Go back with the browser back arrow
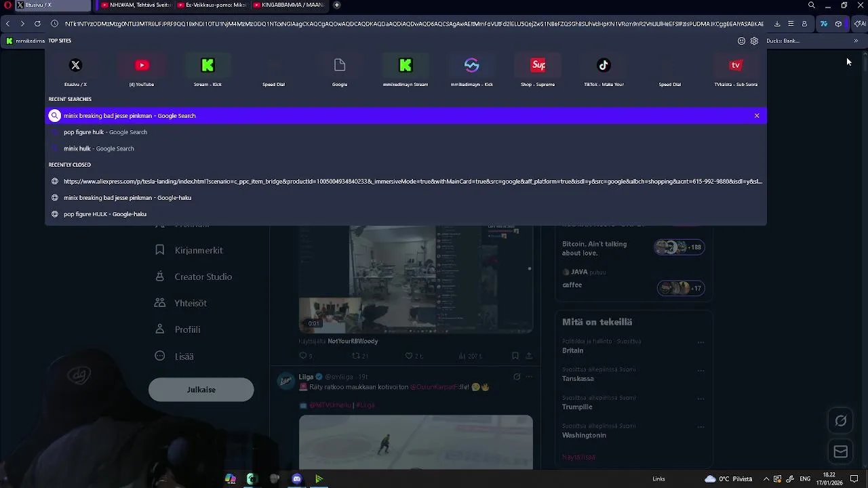 coord(7,24)
